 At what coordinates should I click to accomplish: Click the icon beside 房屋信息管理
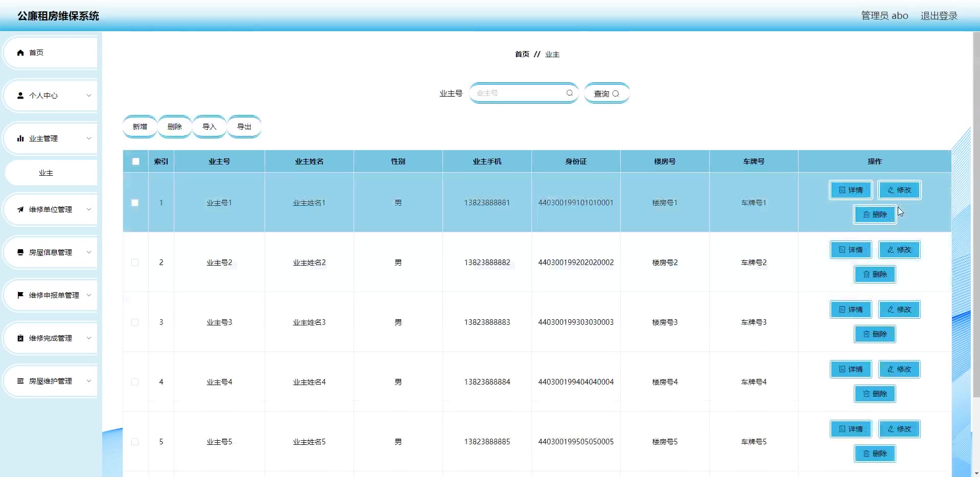point(20,252)
